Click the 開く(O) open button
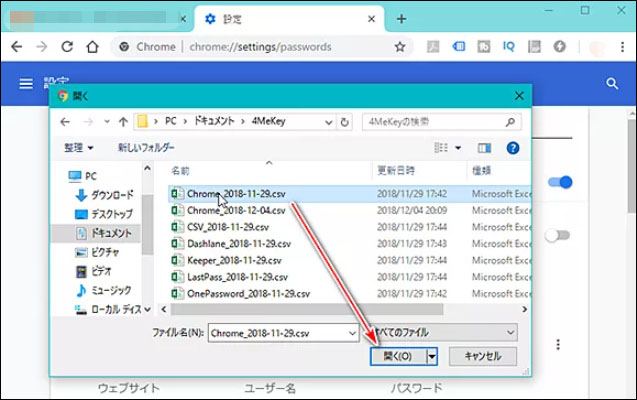This screenshot has height=400, width=637. point(397,356)
